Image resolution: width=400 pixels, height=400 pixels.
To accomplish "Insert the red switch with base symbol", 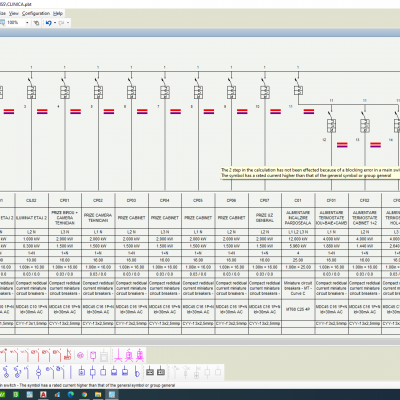I will coord(68,355).
